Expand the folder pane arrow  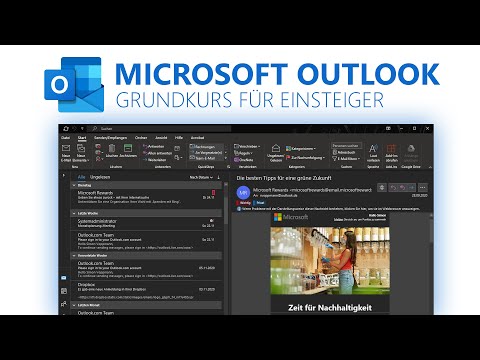(64, 175)
